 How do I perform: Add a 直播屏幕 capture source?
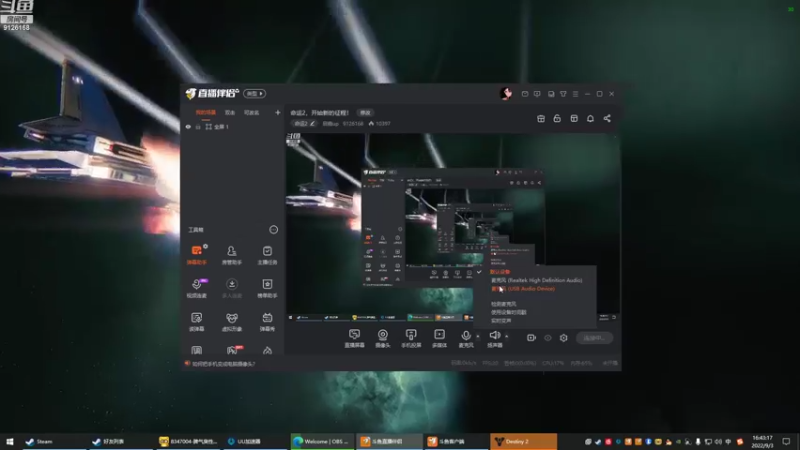pyautogui.click(x=354, y=338)
